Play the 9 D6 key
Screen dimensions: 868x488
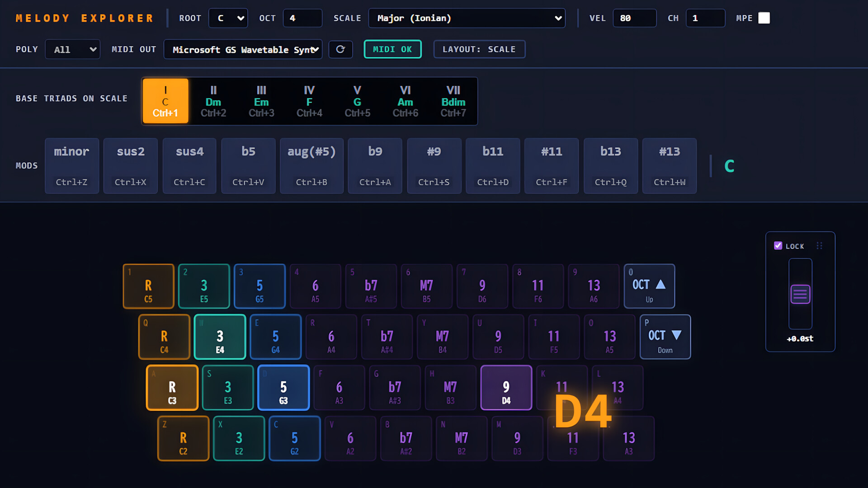click(482, 286)
